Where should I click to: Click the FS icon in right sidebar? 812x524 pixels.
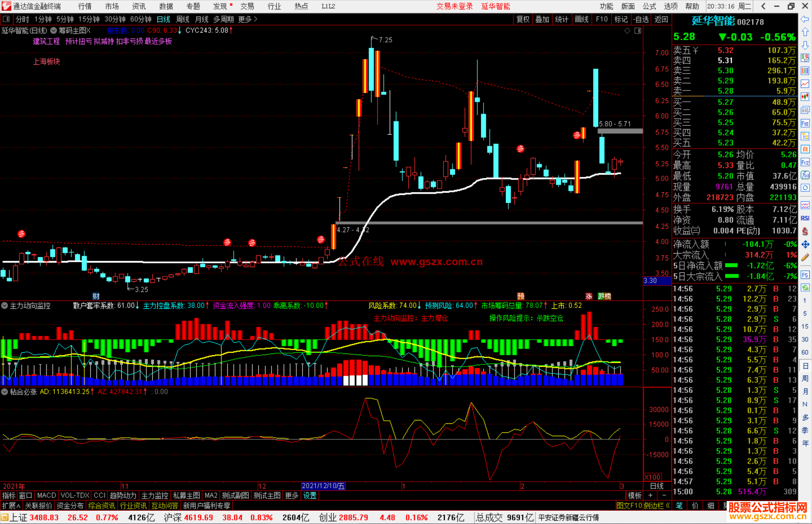[x=805, y=275]
